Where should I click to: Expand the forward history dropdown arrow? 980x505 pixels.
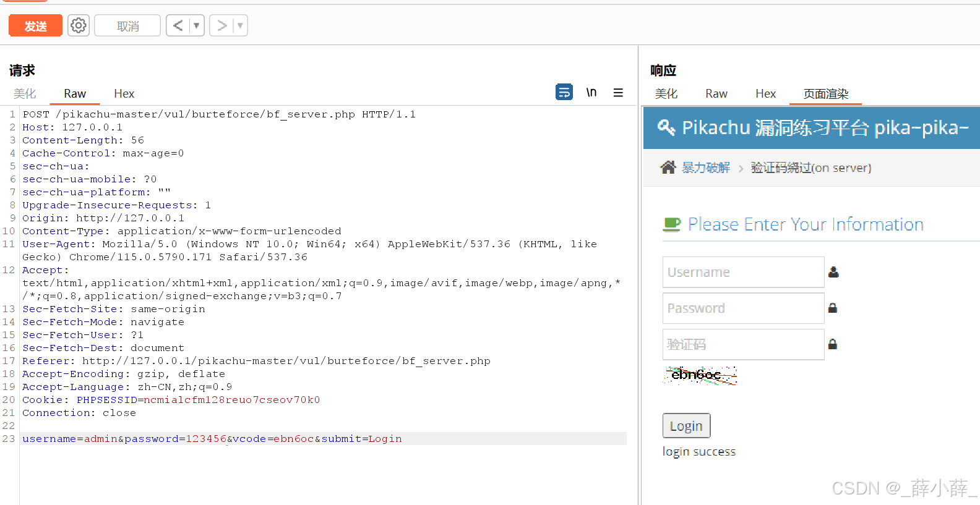(240, 26)
